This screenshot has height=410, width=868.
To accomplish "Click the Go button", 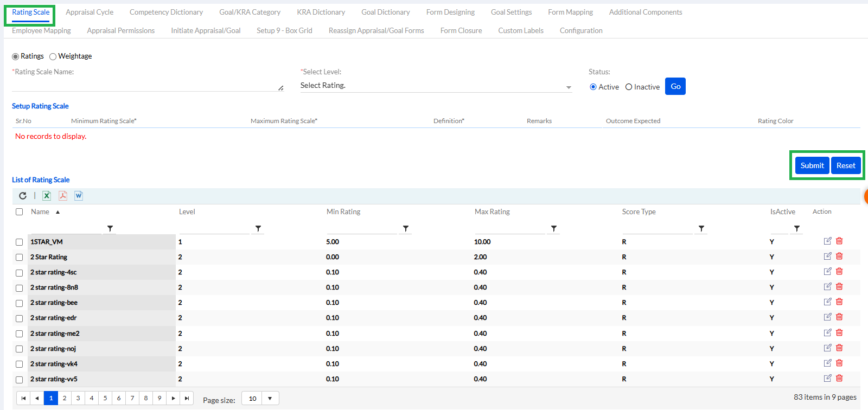I will tap(675, 86).
